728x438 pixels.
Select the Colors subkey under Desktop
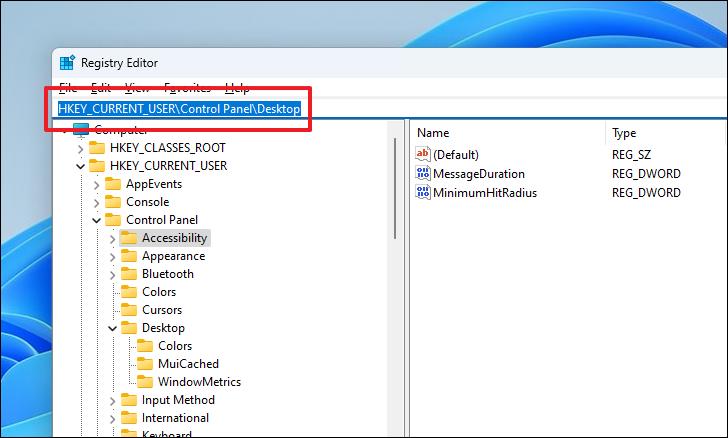(175, 346)
